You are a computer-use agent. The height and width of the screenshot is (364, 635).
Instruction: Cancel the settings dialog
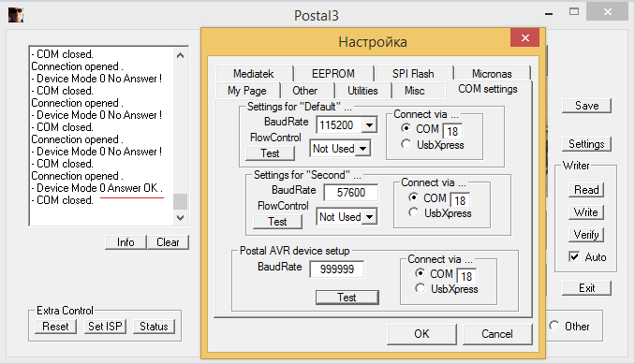(x=497, y=334)
